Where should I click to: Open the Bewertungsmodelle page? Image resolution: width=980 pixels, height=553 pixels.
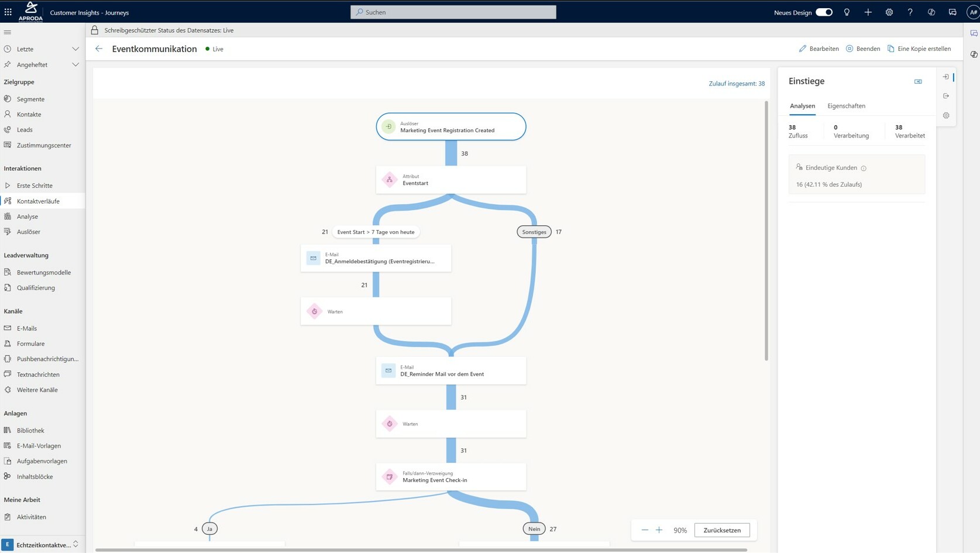point(43,272)
